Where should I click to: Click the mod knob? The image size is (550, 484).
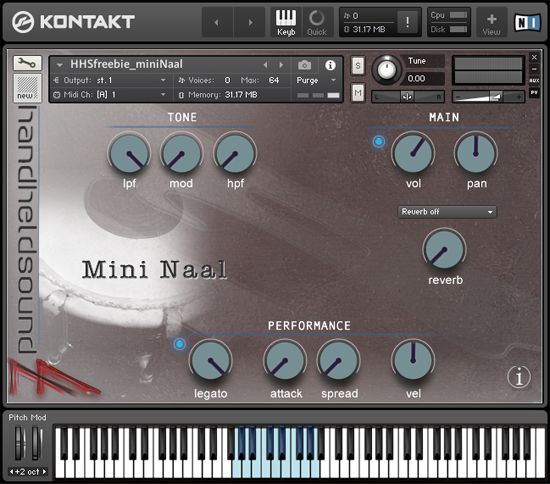tap(181, 154)
